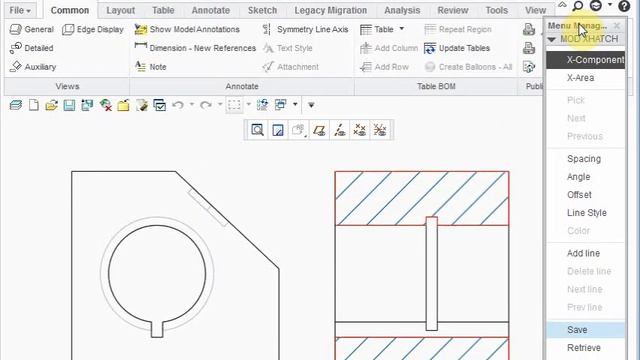The width and height of the screenshot is (640, 360).
Task: Click the checklist window icon
Action: point(160,105)
